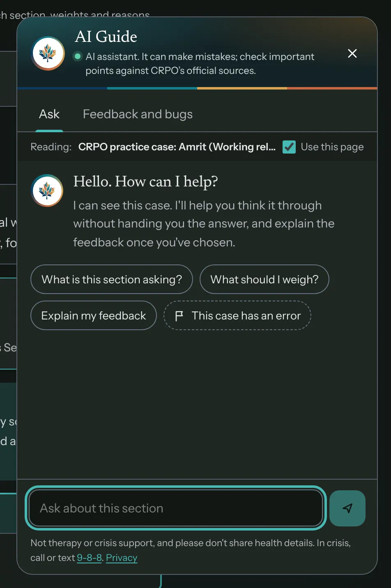
Task: Click the flag icon for case error
Action: tap(179, 316)
